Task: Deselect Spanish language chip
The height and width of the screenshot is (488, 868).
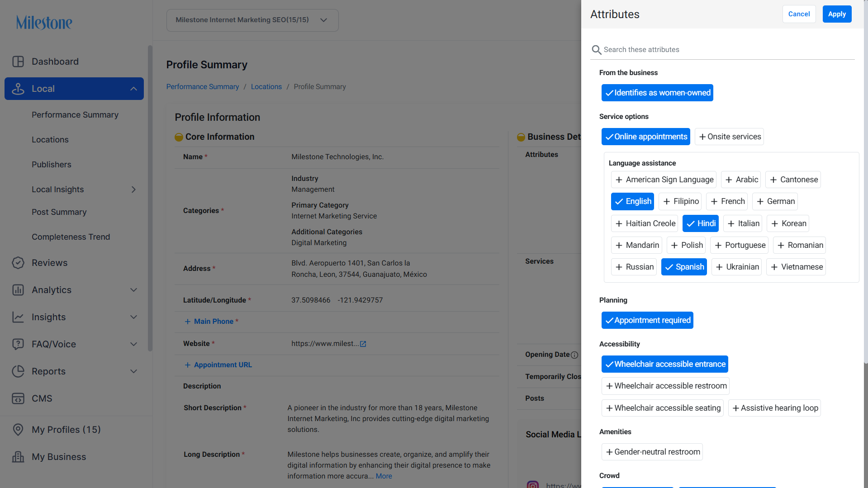Action: (x=684, y=267)
